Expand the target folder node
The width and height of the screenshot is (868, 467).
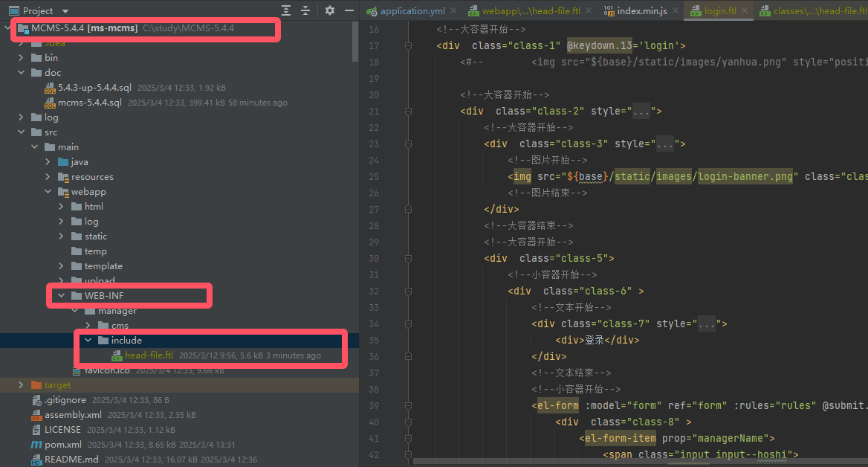21,385
